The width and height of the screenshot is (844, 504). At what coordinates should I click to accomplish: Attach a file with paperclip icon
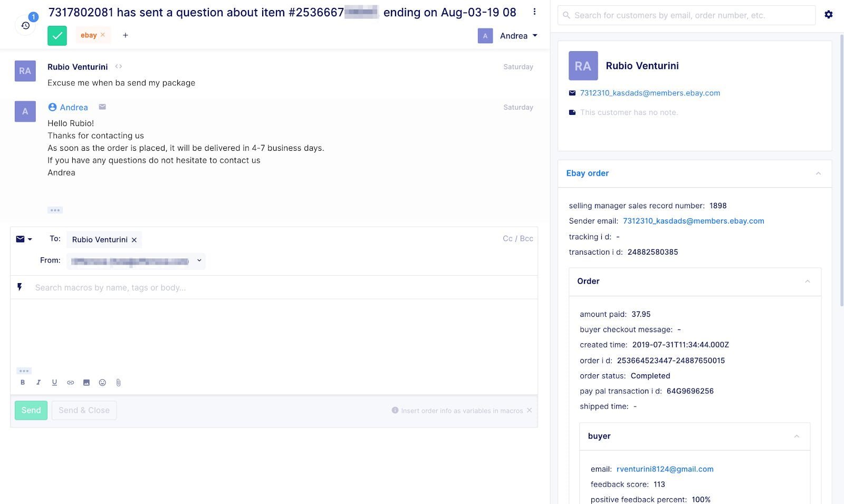118,383
